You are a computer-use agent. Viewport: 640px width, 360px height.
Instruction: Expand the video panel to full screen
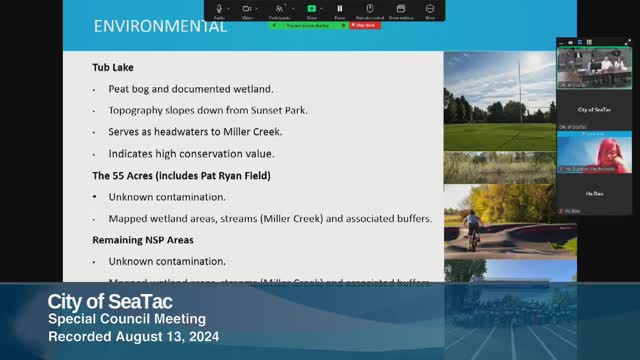(x=628, y=42)
